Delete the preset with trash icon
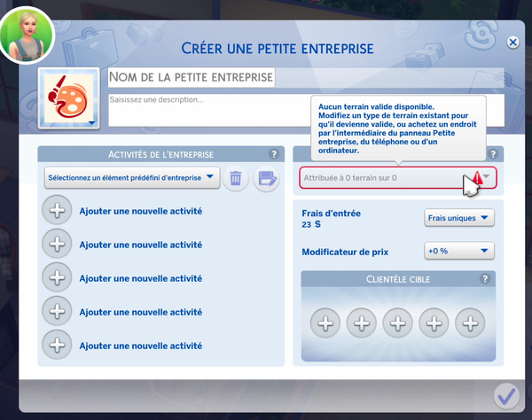This screenshot has width=532, height=420. point(235,178)
